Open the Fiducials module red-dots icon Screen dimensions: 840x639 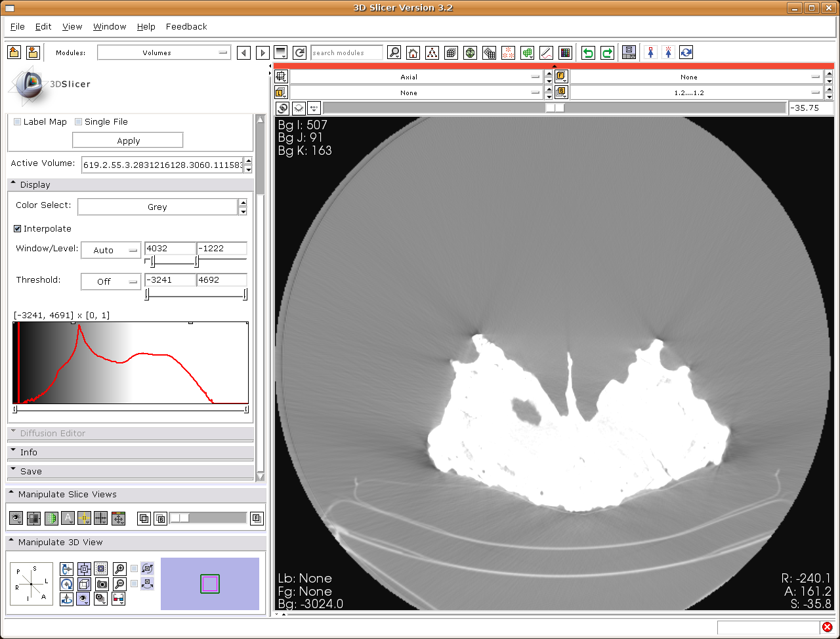click(508, 52)
